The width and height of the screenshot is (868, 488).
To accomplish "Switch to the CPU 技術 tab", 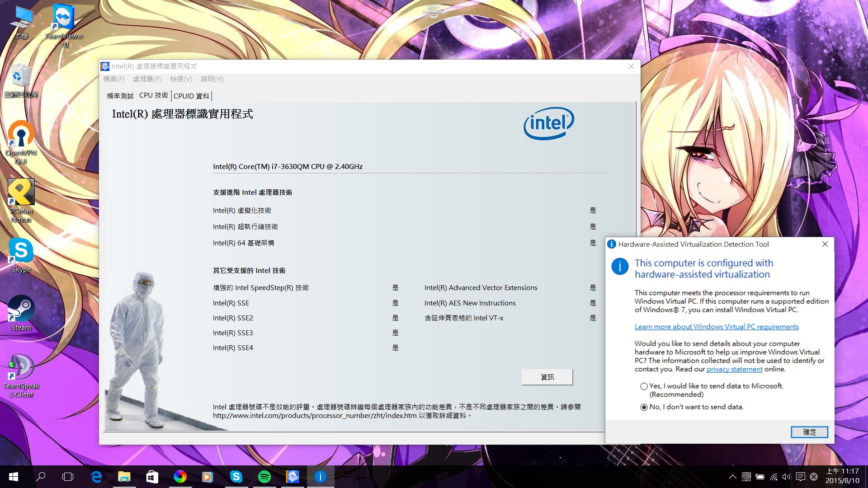I will tap(154, 95).
